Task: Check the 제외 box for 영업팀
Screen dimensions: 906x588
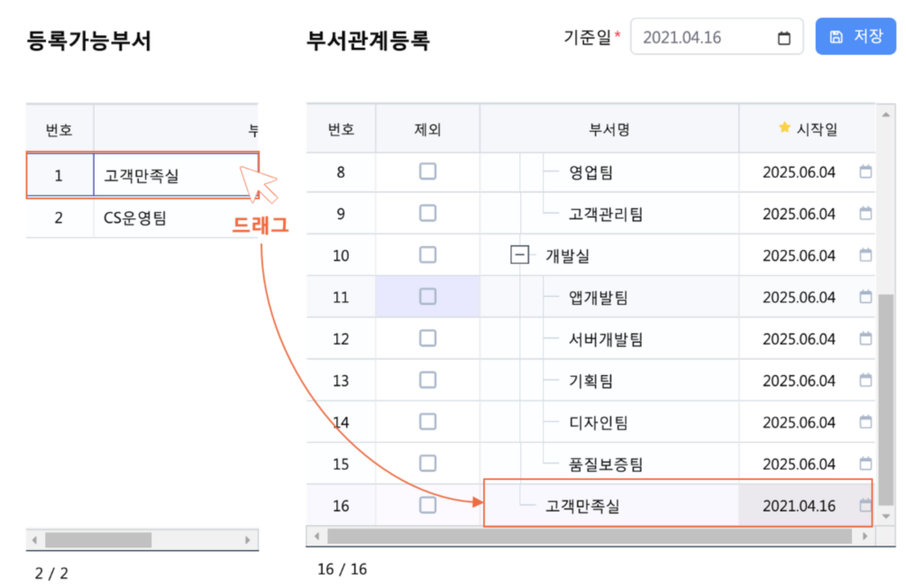Action: [x=427, y=172]
